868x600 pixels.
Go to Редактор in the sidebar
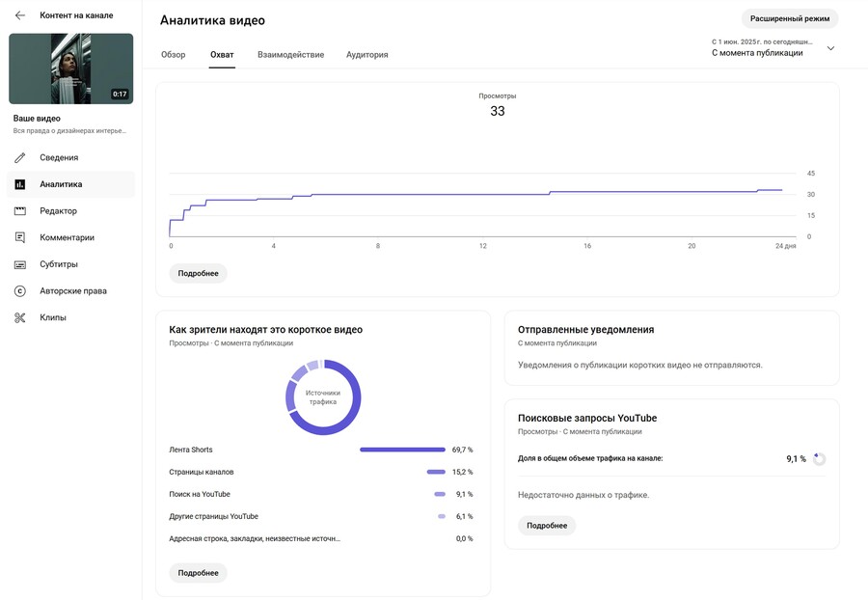click(70, 211)
